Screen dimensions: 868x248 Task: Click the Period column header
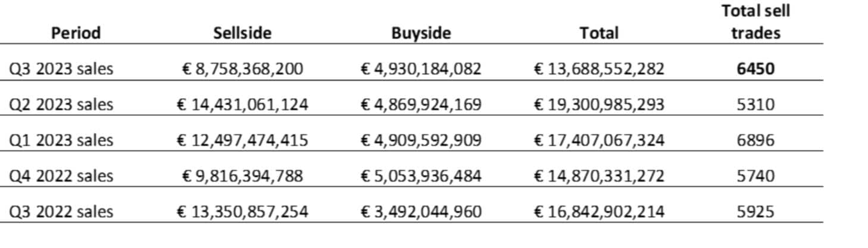76,33
